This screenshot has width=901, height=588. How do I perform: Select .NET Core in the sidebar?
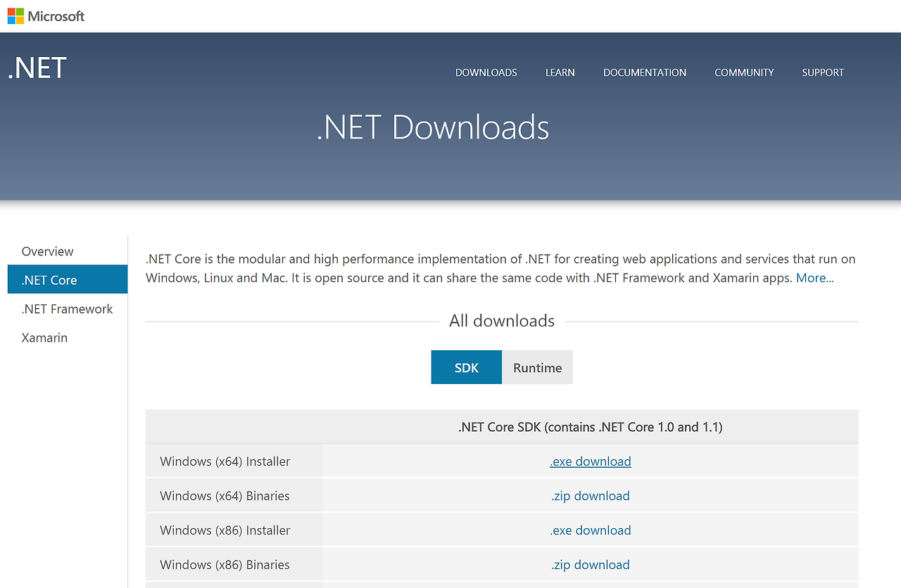68,279
